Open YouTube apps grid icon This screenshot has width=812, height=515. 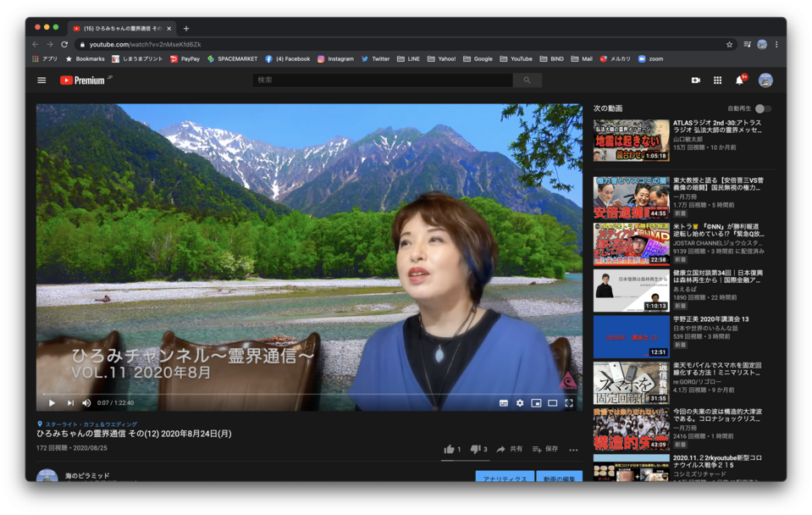pyautogui.click(x=717, y=80)
